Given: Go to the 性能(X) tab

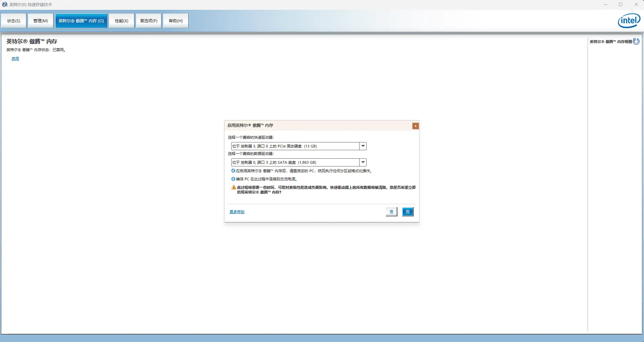Looking at the screenshot, I should pyautogui.click(x=122, y=21).
